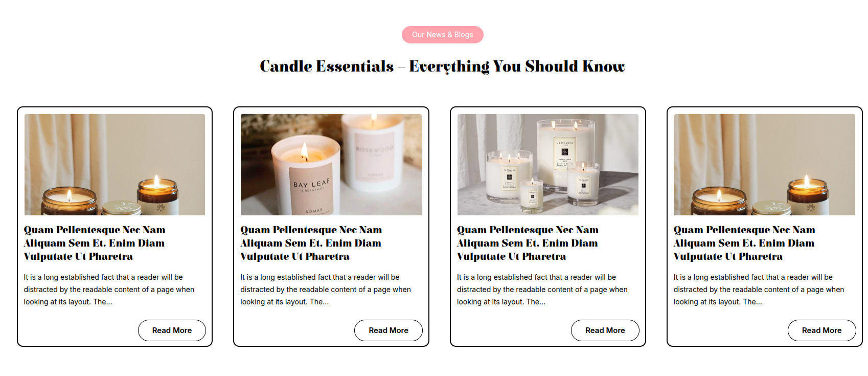Open Read More on fourth blog card
868x376 pixels.
821,330
